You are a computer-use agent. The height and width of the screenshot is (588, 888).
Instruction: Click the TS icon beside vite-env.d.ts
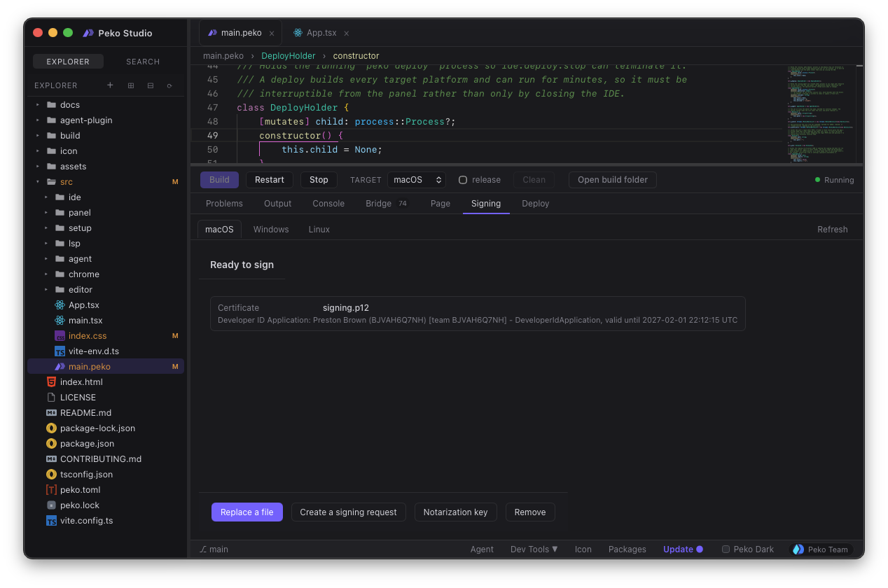click(60, 351)
